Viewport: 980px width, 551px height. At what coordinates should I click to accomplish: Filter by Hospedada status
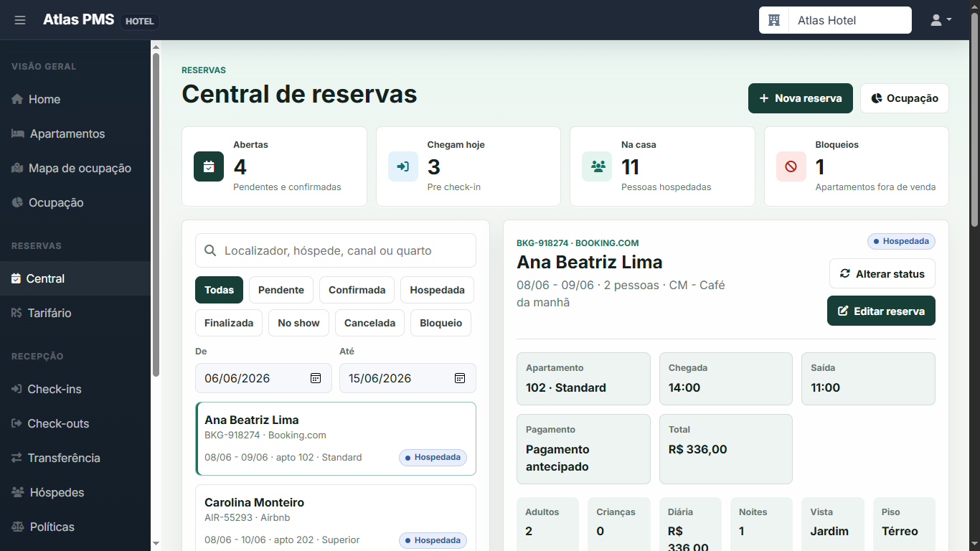coord(437,290)
